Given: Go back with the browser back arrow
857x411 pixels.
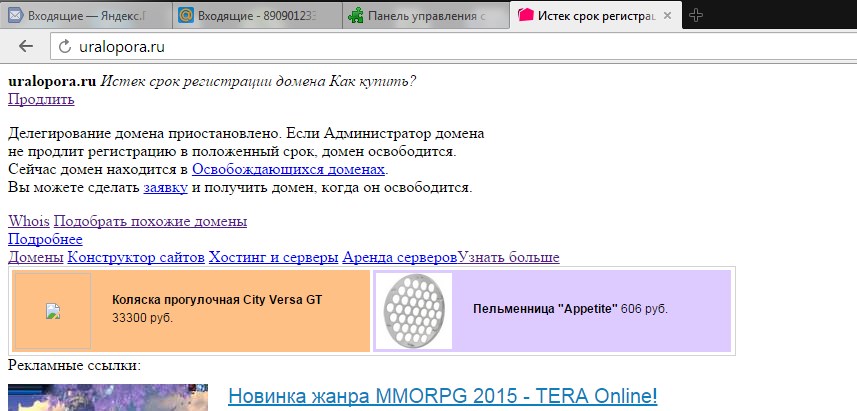Looking at the screenshot, I should tap(26, 46).
